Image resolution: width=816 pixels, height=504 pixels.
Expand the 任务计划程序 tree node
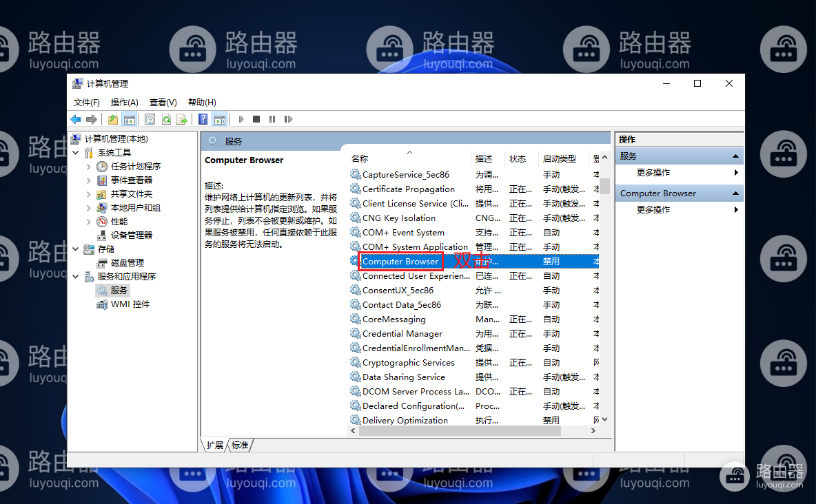point(88,167)
